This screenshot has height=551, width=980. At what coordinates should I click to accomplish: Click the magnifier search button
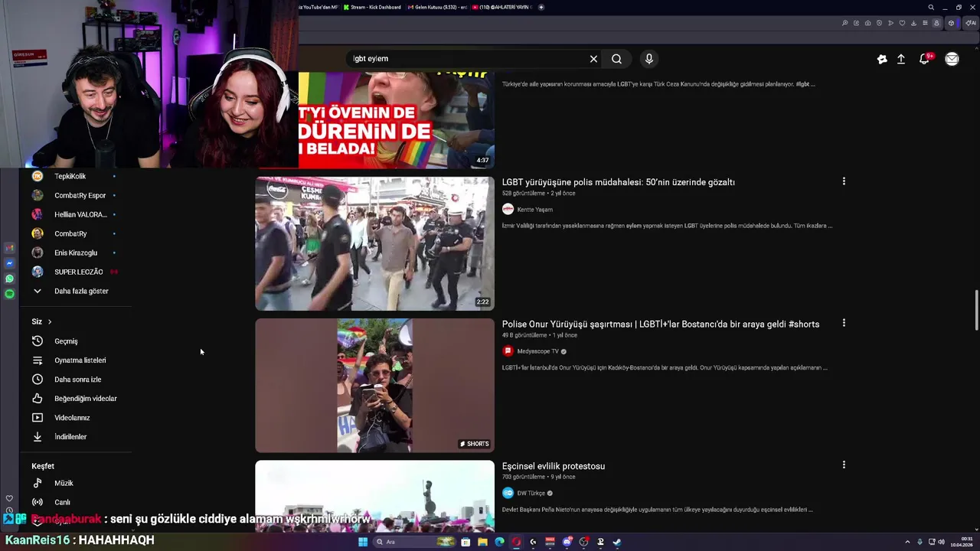pyautogui.click(x=616, y=59)
